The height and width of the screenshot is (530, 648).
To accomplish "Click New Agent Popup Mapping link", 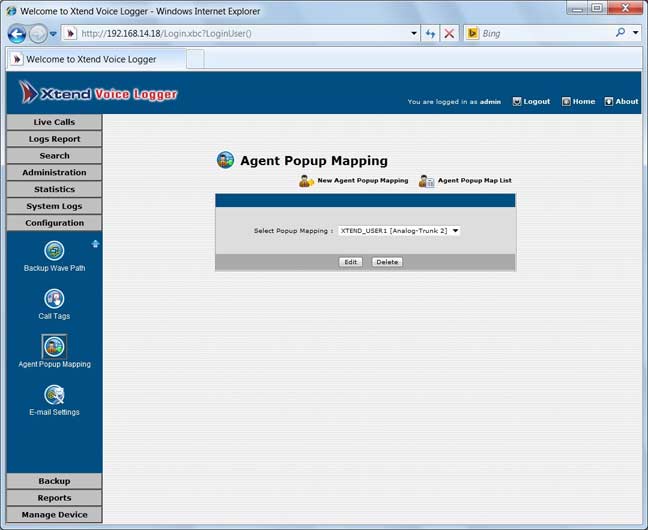I will (362, 181).
